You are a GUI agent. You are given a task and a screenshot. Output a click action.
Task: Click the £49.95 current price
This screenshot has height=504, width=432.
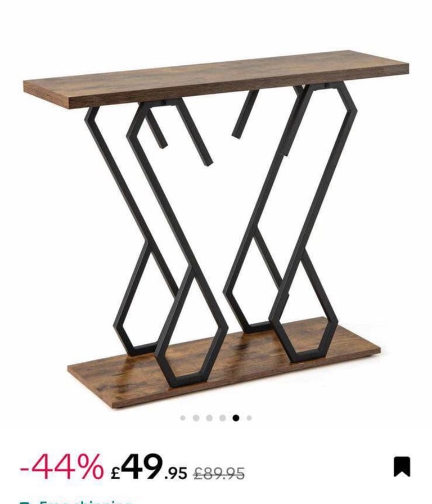[x=149, y=466]
